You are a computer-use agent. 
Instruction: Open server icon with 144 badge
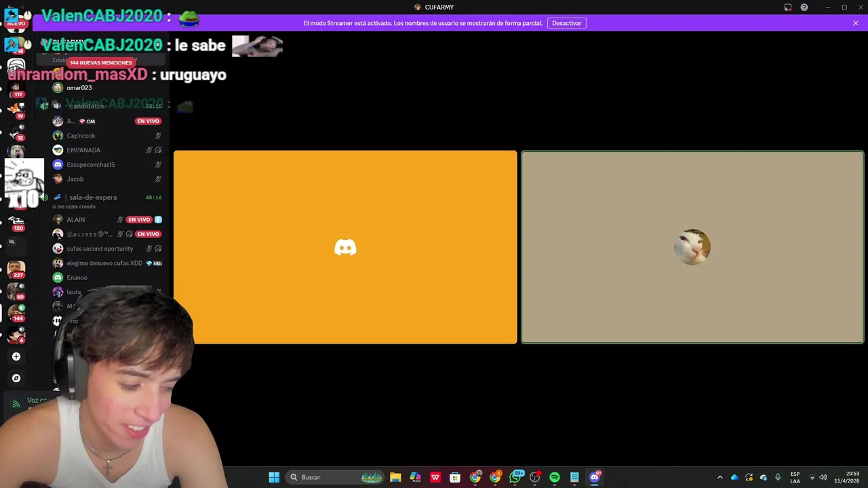pyautogui.click(x=16, y=312)
